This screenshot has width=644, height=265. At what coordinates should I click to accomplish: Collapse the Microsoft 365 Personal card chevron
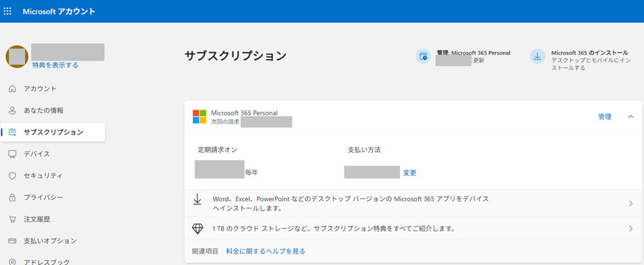pyautogui.click(x=631, y=117)
